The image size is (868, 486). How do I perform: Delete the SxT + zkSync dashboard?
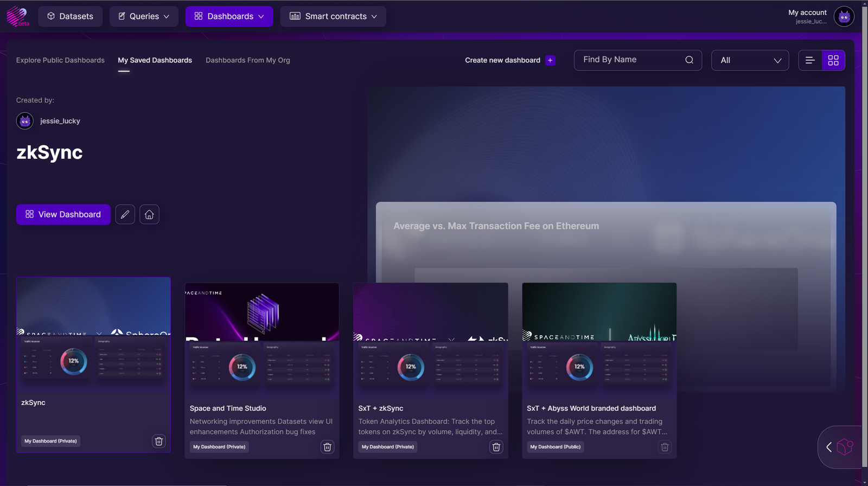click(x=496, y=447)
